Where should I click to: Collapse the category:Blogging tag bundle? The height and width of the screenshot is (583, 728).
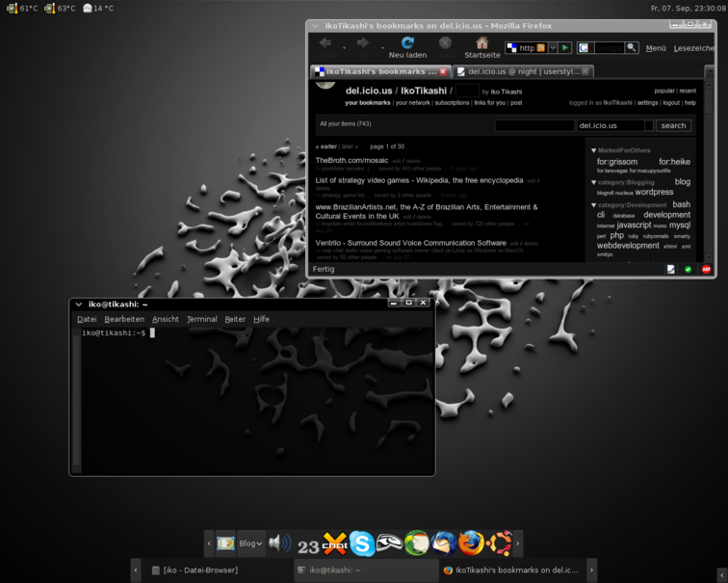tap(593, 182)
